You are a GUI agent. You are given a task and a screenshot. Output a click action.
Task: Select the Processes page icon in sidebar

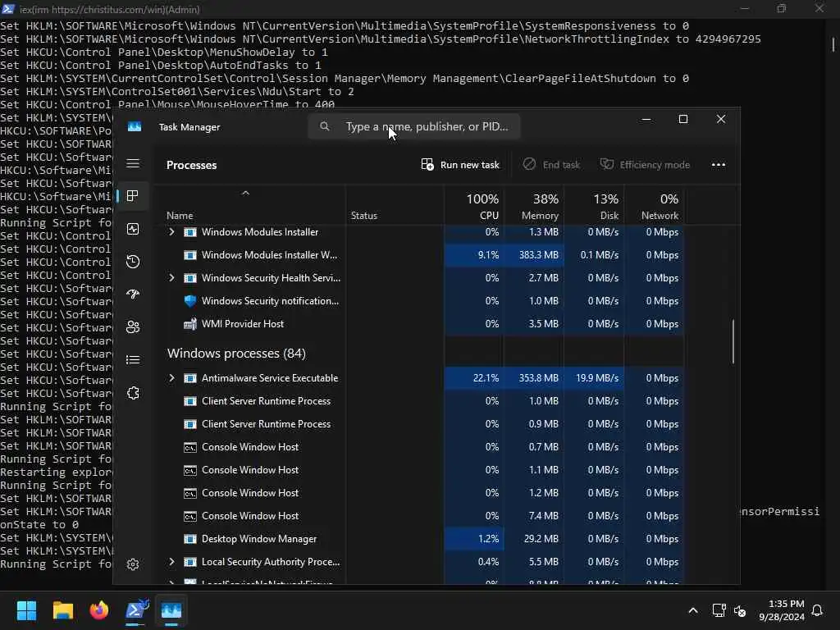[133, 196]
